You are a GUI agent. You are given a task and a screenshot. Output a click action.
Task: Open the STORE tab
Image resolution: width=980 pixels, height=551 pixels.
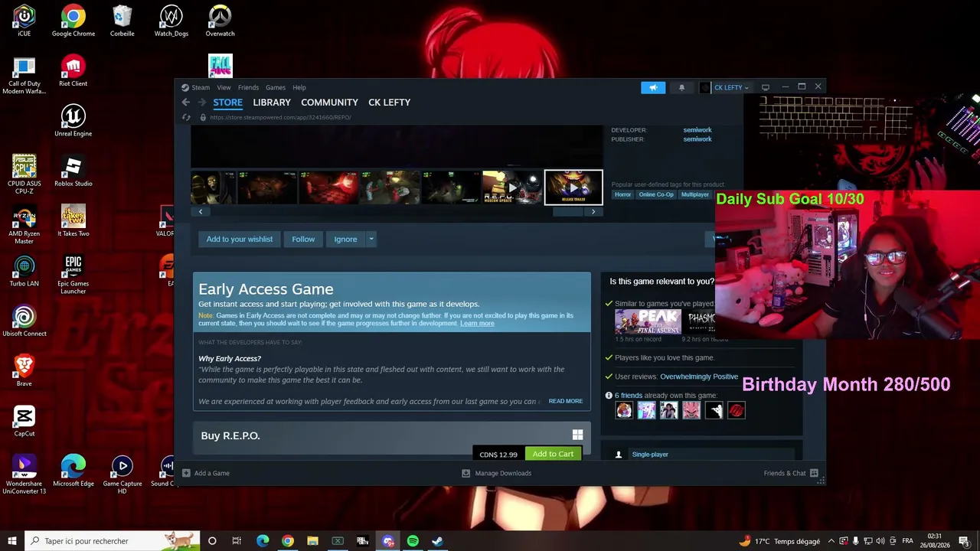click(227, 103)
